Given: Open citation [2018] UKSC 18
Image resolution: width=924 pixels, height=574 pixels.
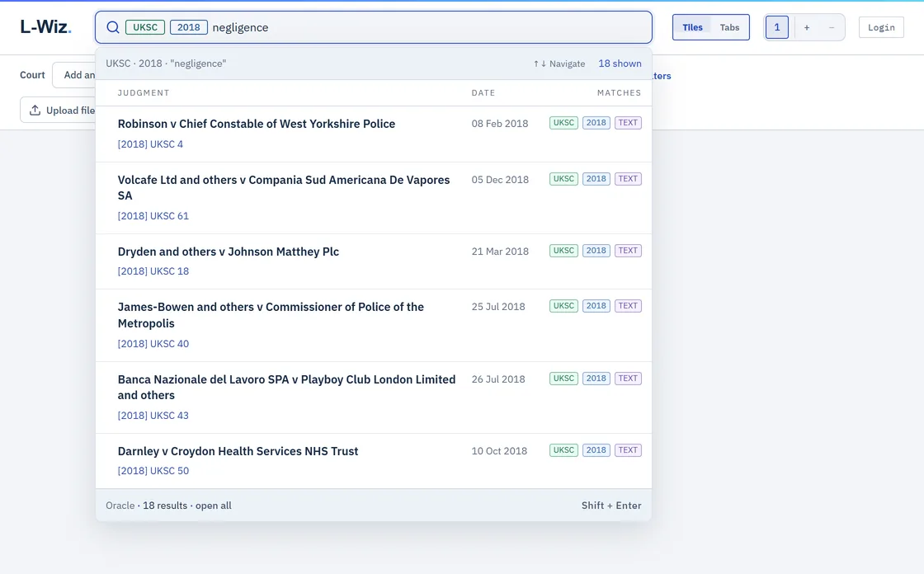Looking at the screenshot, I should (153, 271).
